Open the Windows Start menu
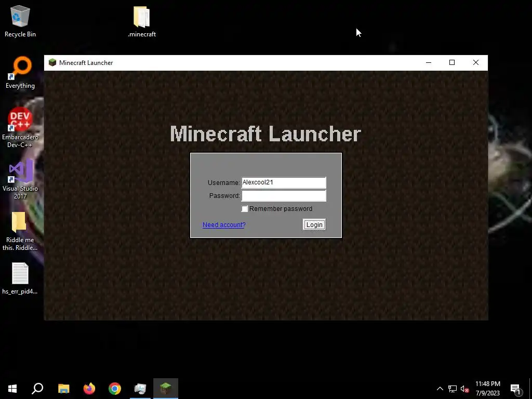 click(x=12, y=389)
